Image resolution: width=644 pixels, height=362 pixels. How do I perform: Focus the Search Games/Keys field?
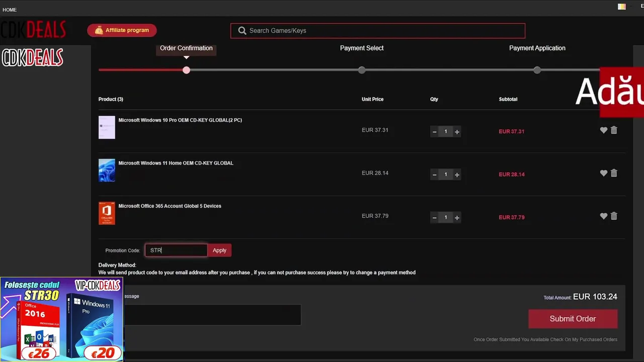point(378,31)
